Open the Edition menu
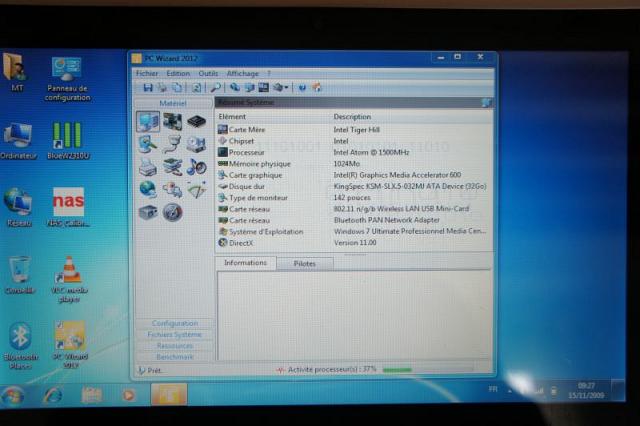Viewport: 640px width, 426px height. 178,73
